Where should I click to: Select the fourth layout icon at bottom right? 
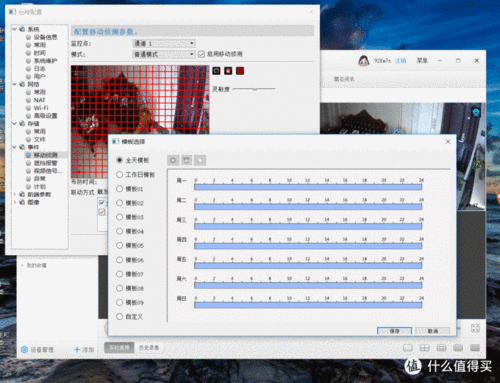(x=458, y=348)
